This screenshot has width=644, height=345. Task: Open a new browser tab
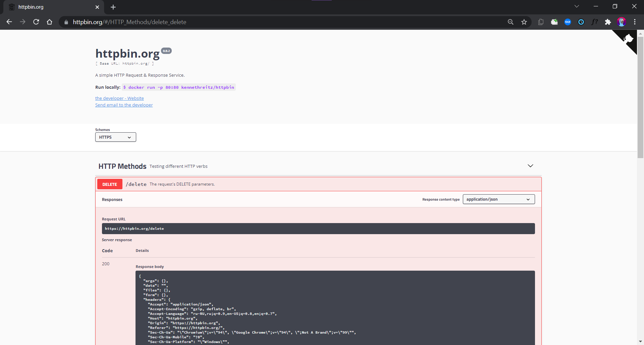113,7
